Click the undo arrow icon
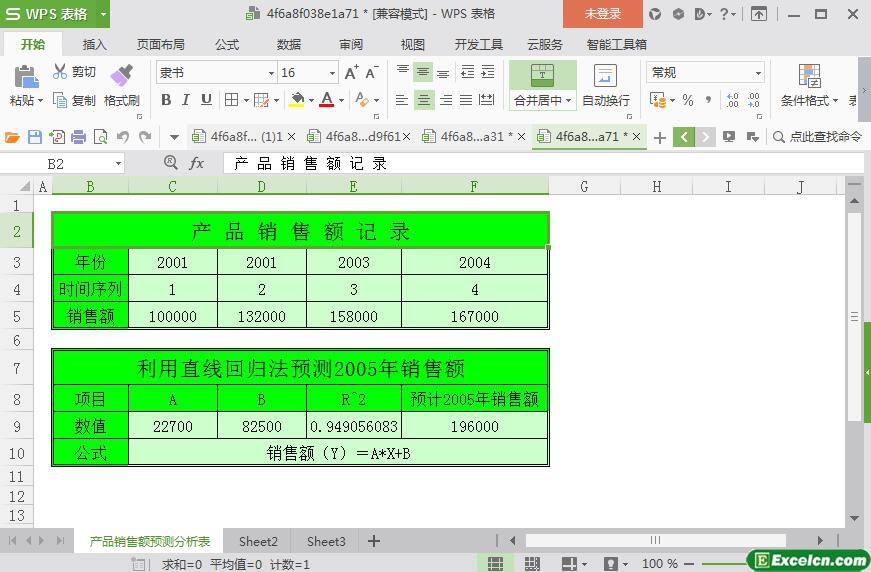 (123, 137)
